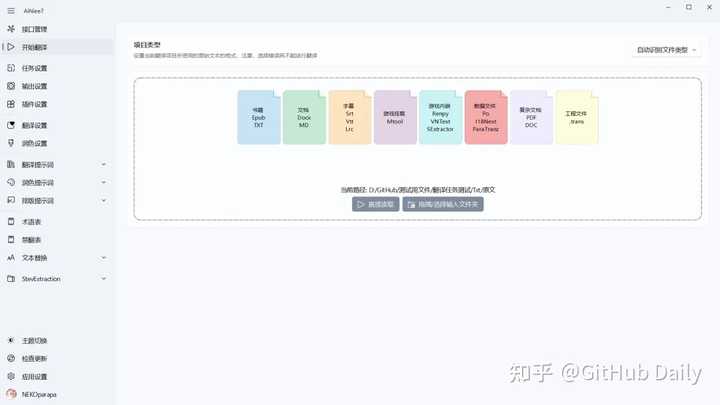The height and width of the screenshot is (405, 720).
Task: Open 输出设置 output settings
Action: pyautogui.click(x=56, y=86)
